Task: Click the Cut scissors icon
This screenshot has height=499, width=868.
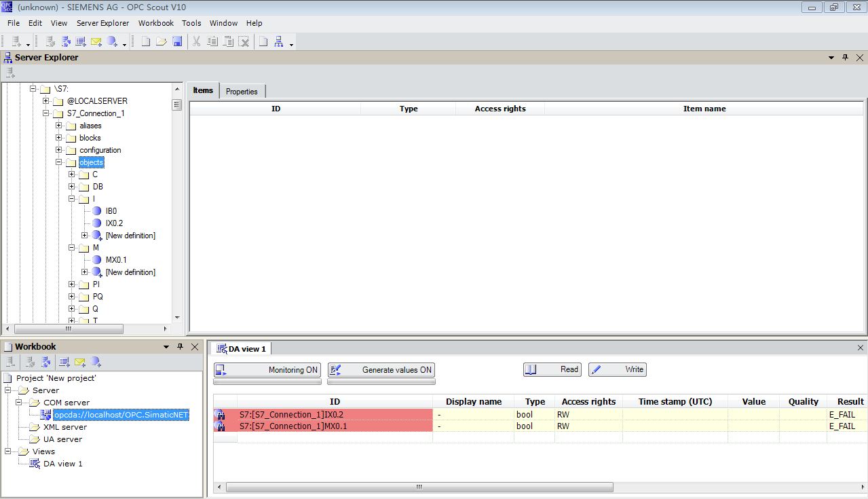Action: pyautogui.click(x=196, y=41)
